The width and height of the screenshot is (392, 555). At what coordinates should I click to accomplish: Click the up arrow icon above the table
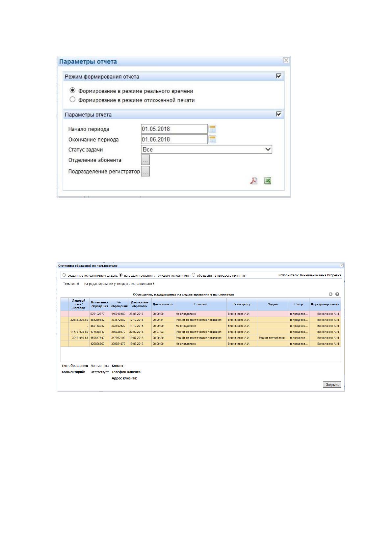coord(337,294)
